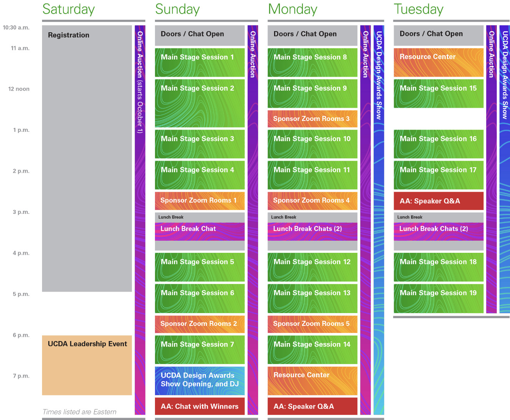The height and width of the screenshot is (420, 510).
Task: Open Sunday's Lunch Break Chat
Action: 200,231
